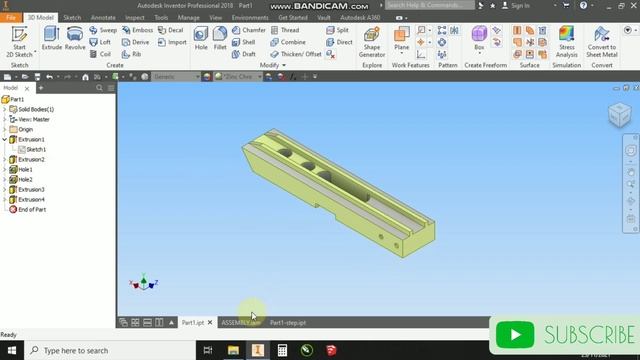640x360 pixels.
Task: Switch to the Sketch ribbon tab
Action: click(72, 18)
